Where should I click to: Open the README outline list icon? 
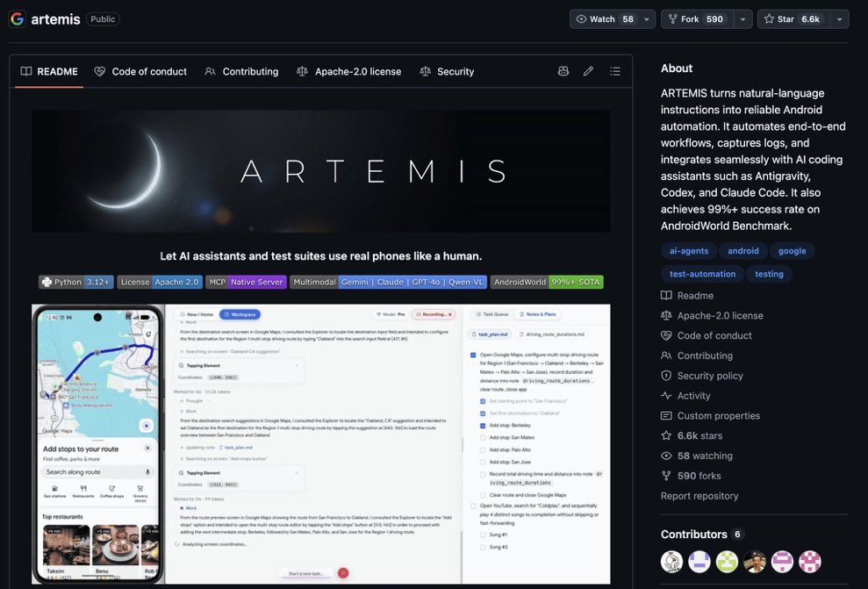point(615,71)
